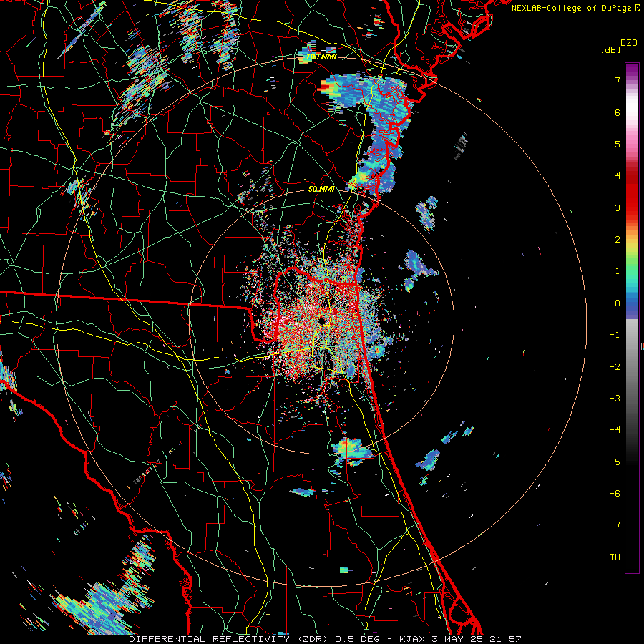Viewport: 644px width, 644px height.
Task: Click the 5 value on color scale
Action: (618, 144)
